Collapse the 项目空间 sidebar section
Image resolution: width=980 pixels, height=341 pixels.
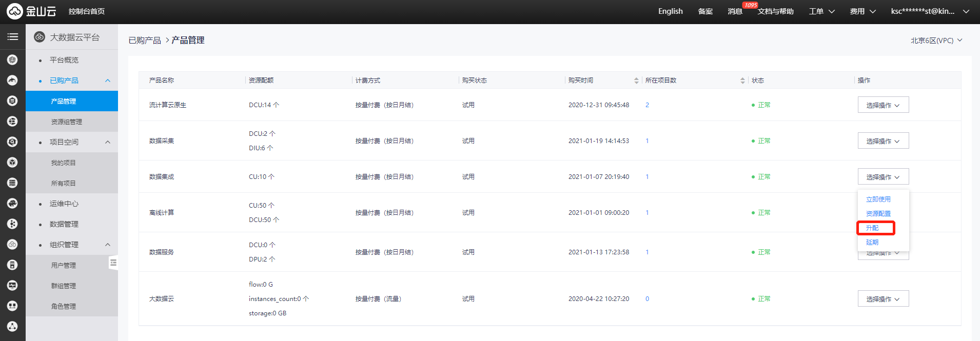coord(108,142)
